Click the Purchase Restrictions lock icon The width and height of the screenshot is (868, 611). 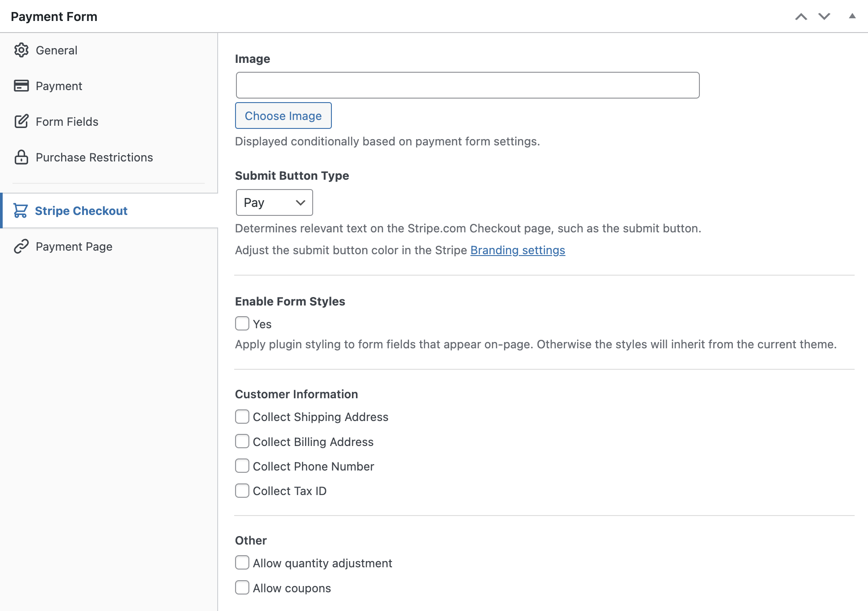(x=21, y=157)
